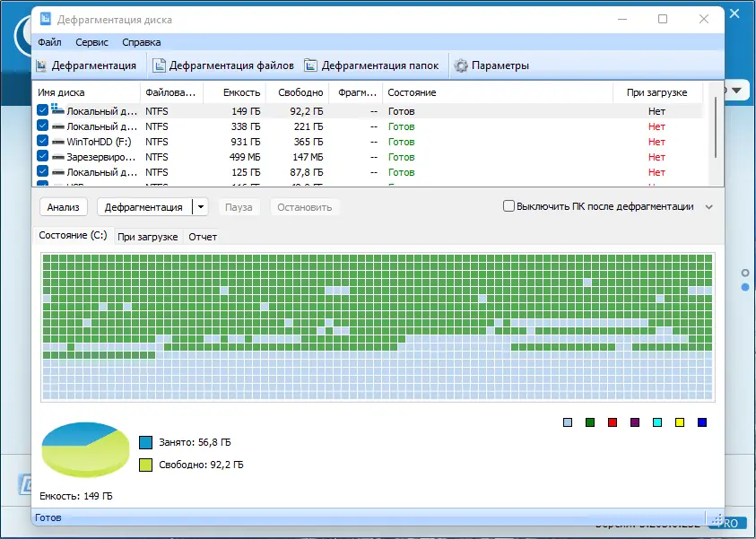Click the disk list vertical scrollbar
Viewport: 756px width, 539px height.
(716, 127)
